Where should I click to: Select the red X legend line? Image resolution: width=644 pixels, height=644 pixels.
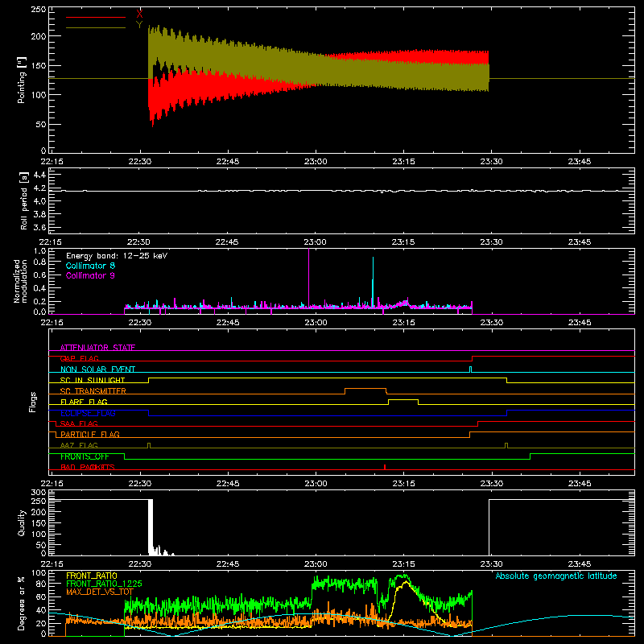(96, 17)
